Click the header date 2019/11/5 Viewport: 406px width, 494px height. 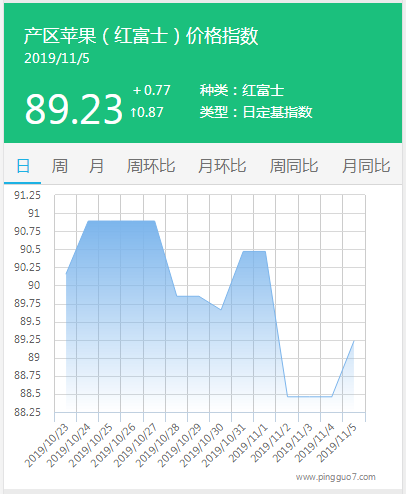coord(57,58)
